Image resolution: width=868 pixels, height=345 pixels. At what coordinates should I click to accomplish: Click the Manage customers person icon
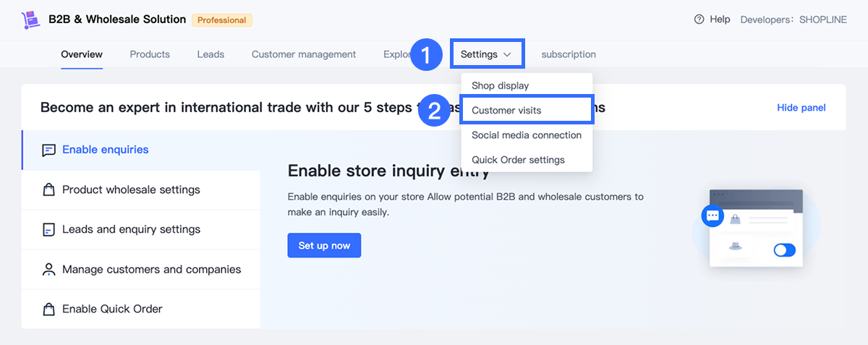48,270
